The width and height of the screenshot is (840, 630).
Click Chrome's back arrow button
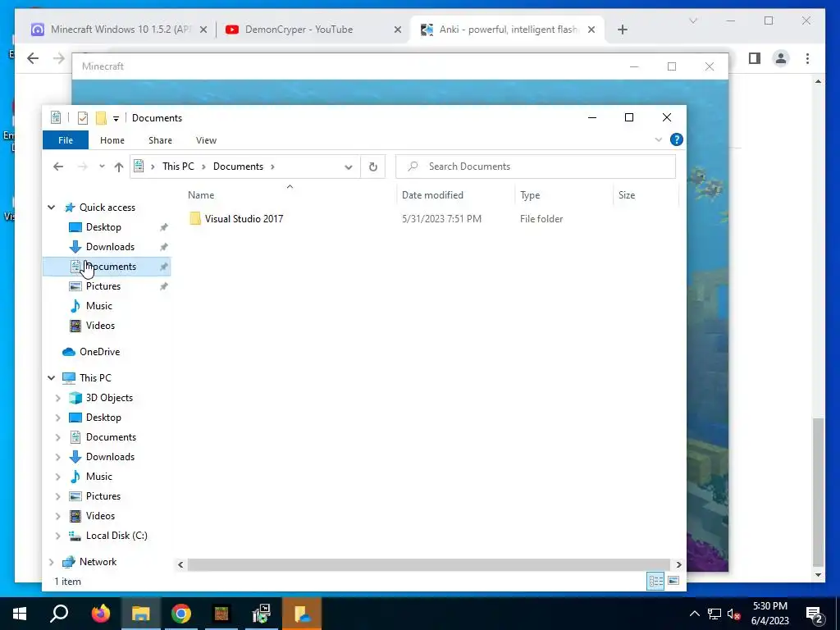pyautogui.click(x=33, y=58)
